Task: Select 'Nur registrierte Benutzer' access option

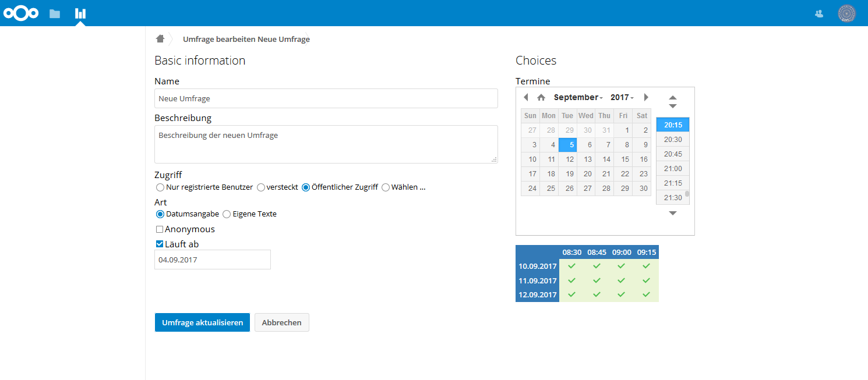Action: click(160, 187)
